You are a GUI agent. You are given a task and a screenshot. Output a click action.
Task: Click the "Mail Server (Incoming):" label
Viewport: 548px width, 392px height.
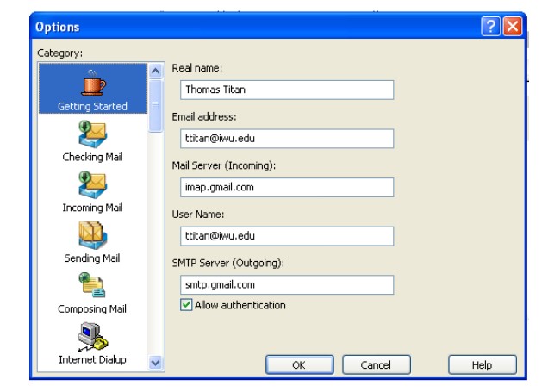224,165
